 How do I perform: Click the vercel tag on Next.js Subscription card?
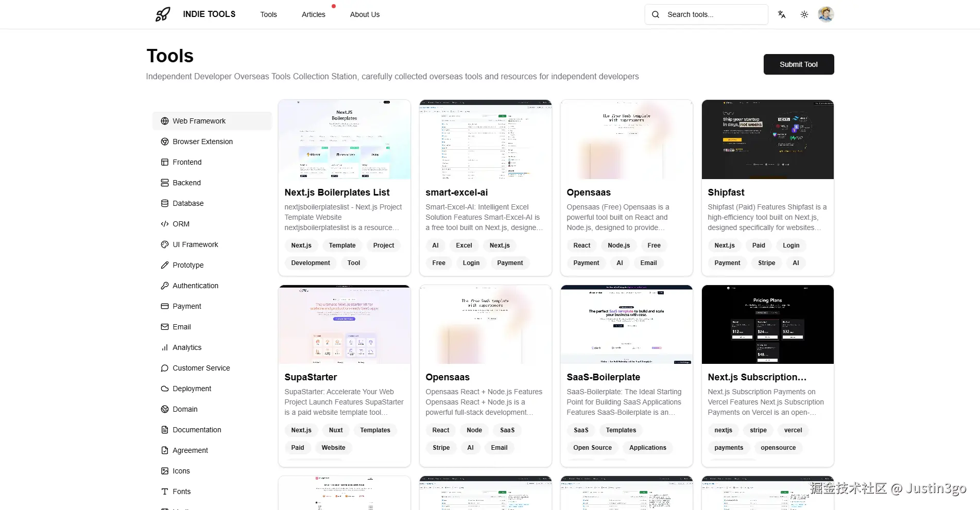(793, 430)
